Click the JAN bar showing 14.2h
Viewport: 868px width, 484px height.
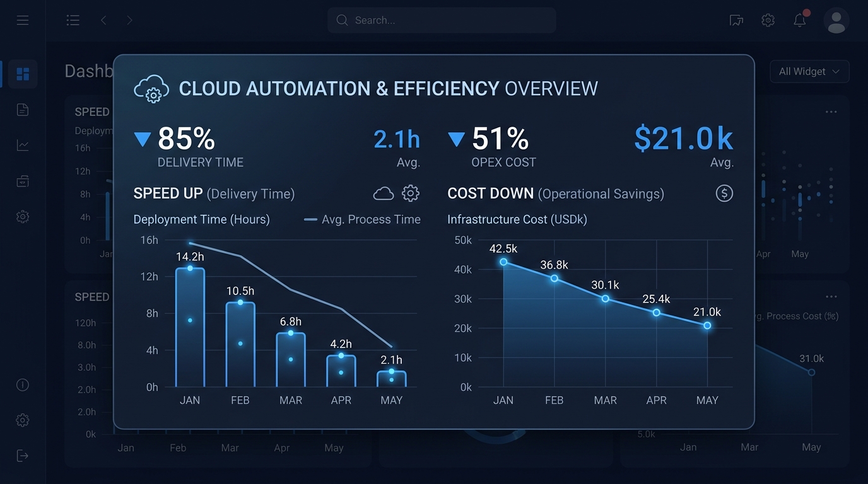[x=190, y=328]
